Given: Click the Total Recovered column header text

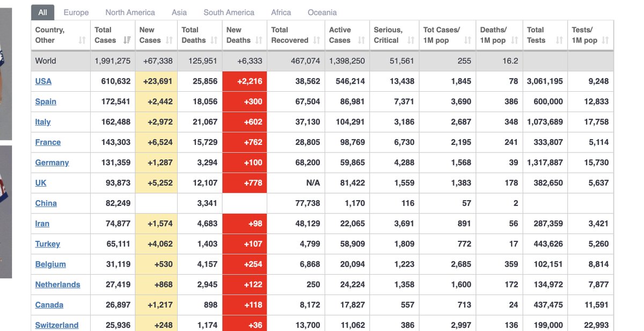Looking at the screenshot, I should pyautogui.click(x=290, y=35).
